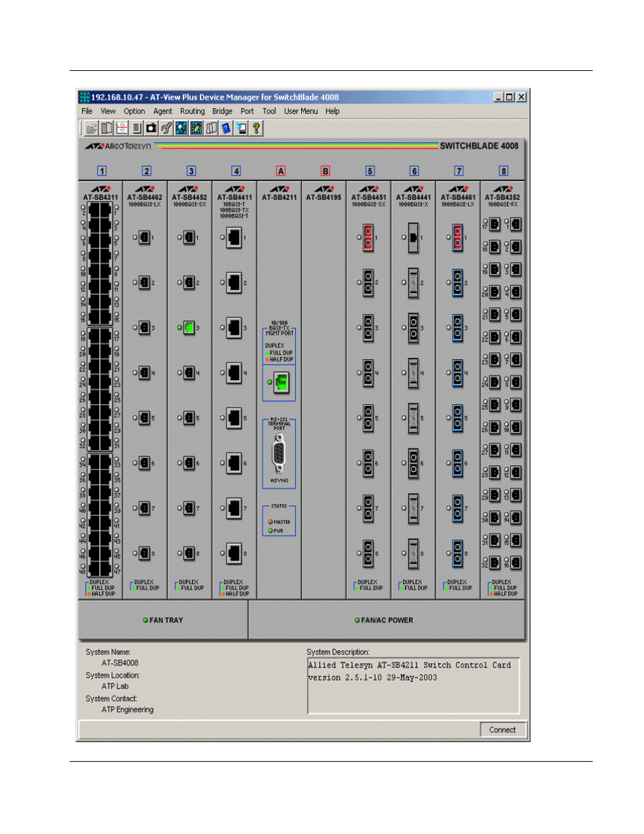Open the User Menu menu
This screenshot has width=644, height=834.
click(x=301, y=111)
